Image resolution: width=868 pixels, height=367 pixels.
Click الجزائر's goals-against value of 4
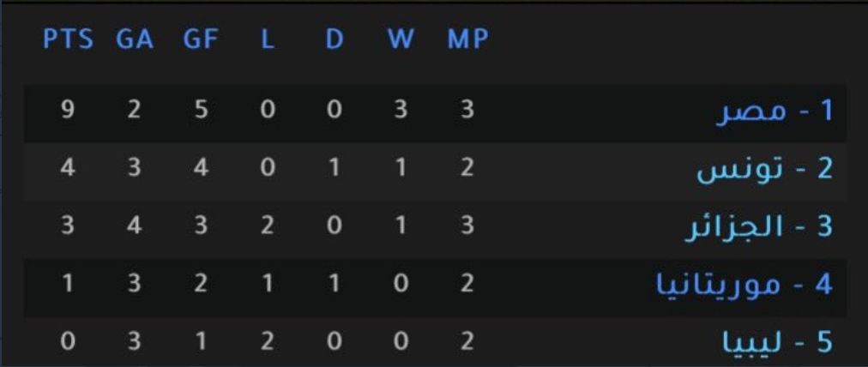pos(134,227)
